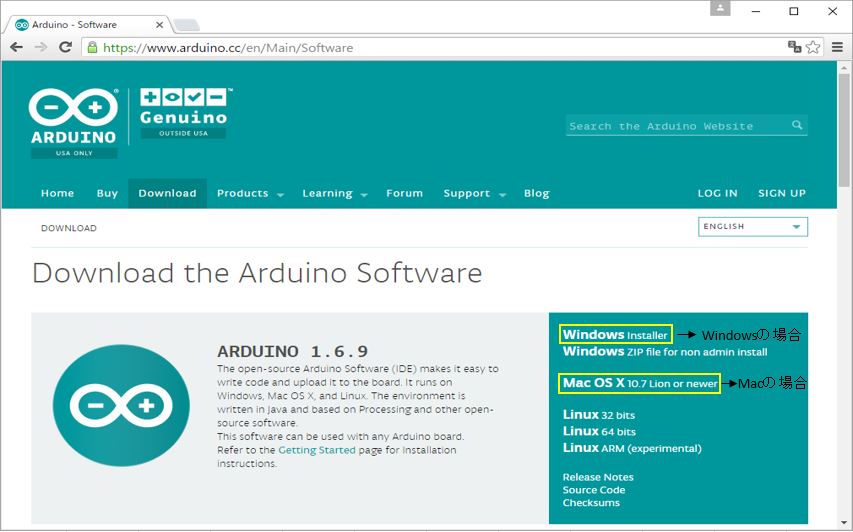Expand the Support dropdown menu

(x=474, y=193)
